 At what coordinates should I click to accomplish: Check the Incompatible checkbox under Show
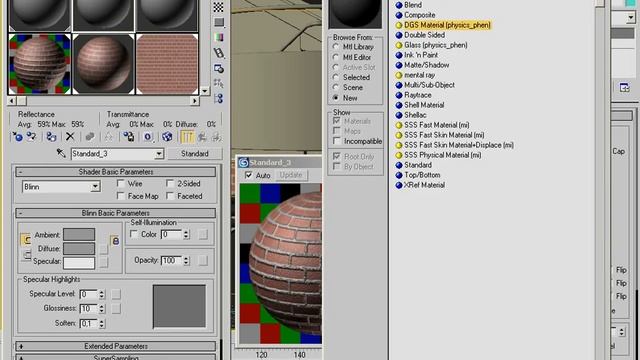tap(337, 141)
